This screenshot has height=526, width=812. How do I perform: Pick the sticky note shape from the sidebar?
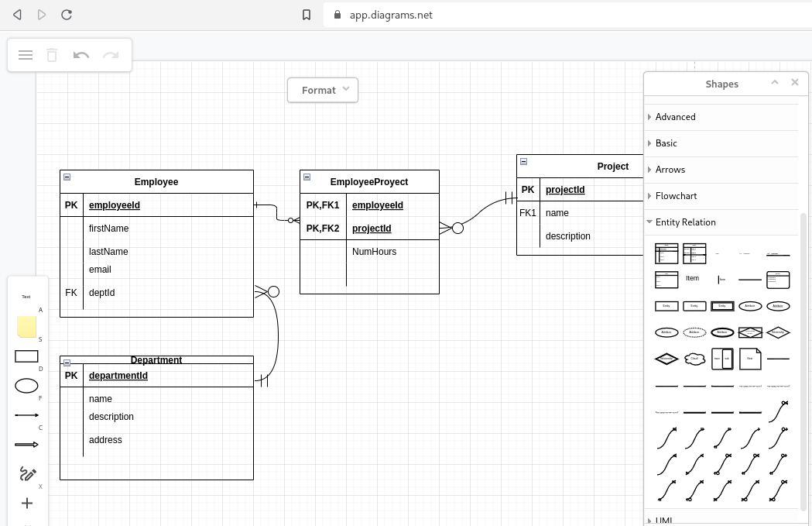26,326
